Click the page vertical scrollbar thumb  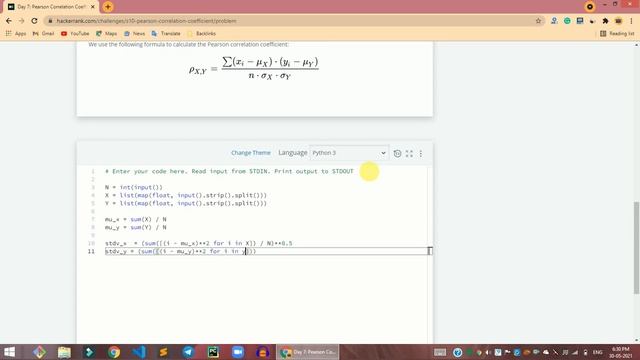point(636,247)
